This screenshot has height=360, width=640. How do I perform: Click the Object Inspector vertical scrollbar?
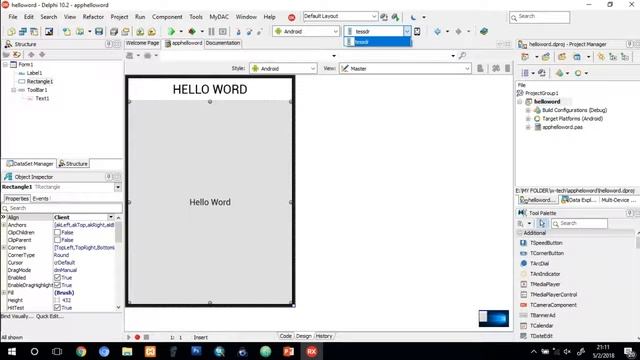(118, 262)
